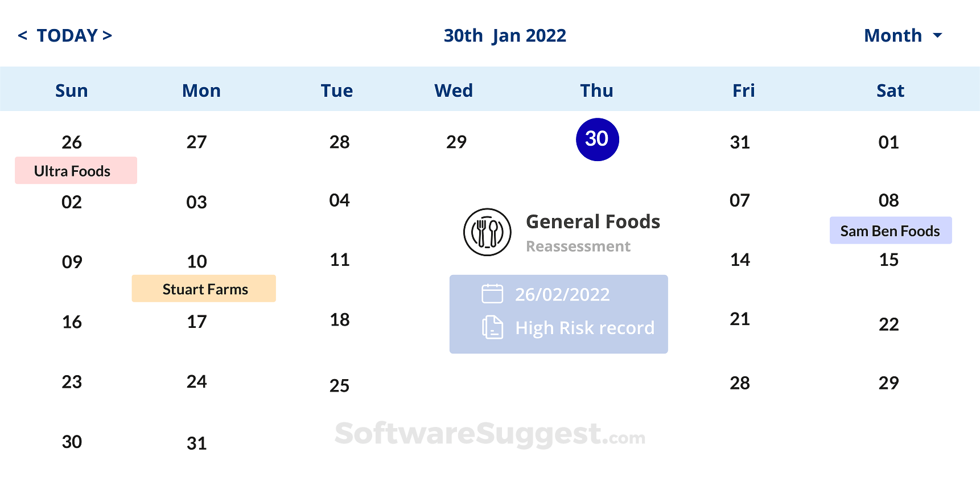This screenshot has height=489, width=980.
Task: Click the High Risk record label
Action: click(584, 328)
